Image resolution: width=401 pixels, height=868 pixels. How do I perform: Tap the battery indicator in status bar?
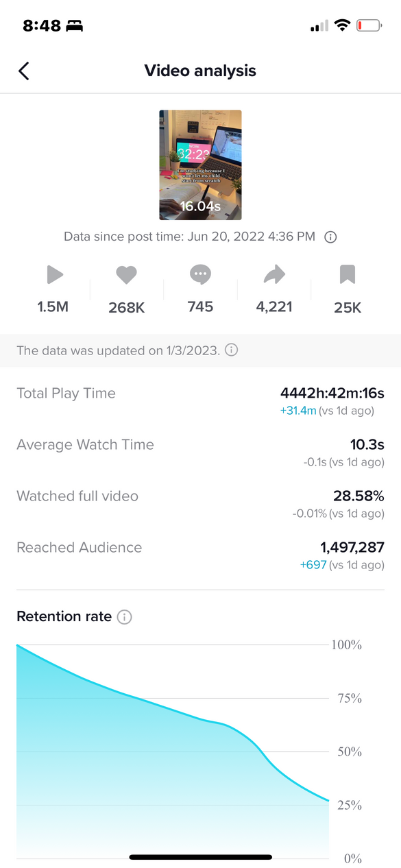370,26
